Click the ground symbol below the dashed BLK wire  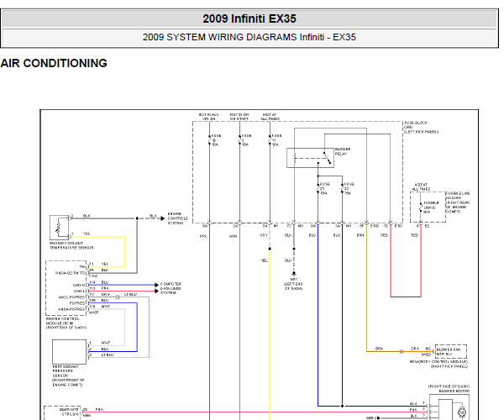point(293,274)
